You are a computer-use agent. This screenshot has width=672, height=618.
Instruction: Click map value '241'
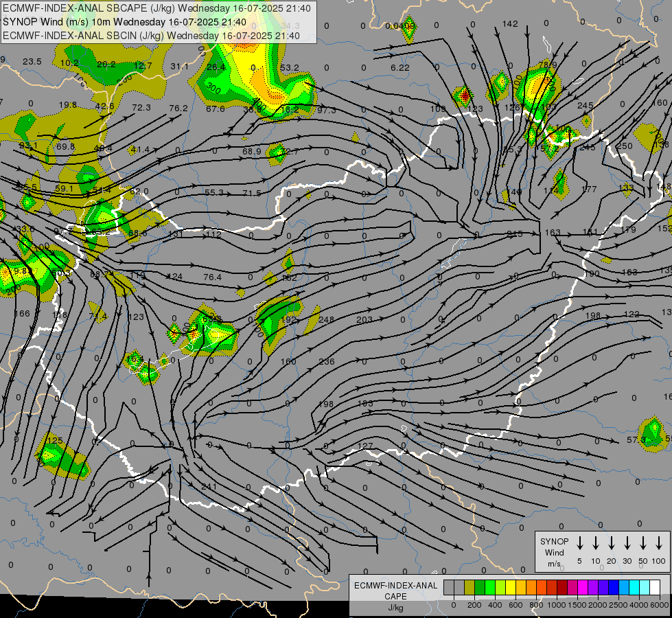click(209, 487)
